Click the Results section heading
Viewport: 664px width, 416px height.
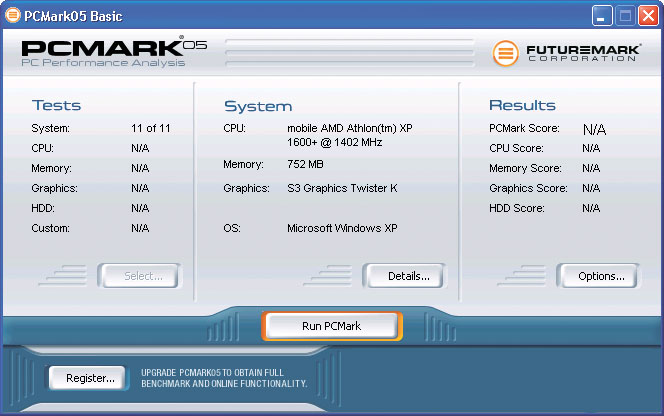point(520,106)
